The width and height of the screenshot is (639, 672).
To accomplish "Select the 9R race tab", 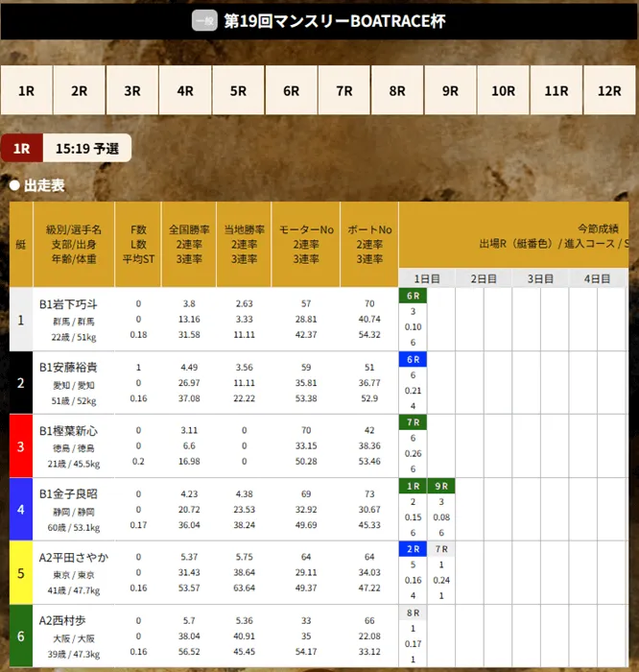I will click(x=450, y=91).
